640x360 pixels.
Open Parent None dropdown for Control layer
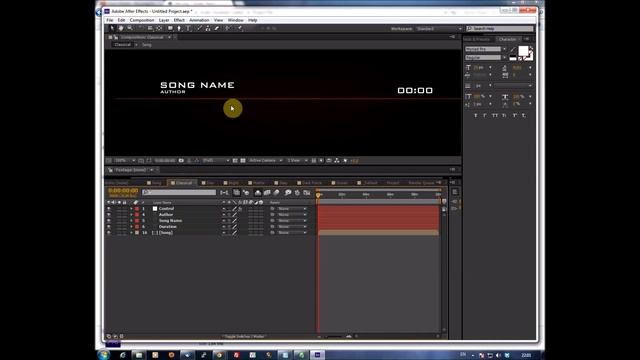coord(292,209)
